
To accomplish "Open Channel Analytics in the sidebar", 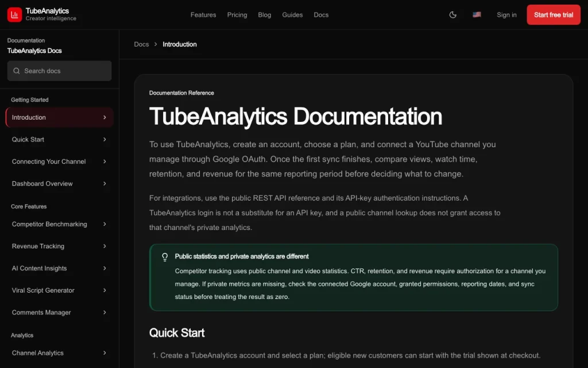I will click(59, 353).
